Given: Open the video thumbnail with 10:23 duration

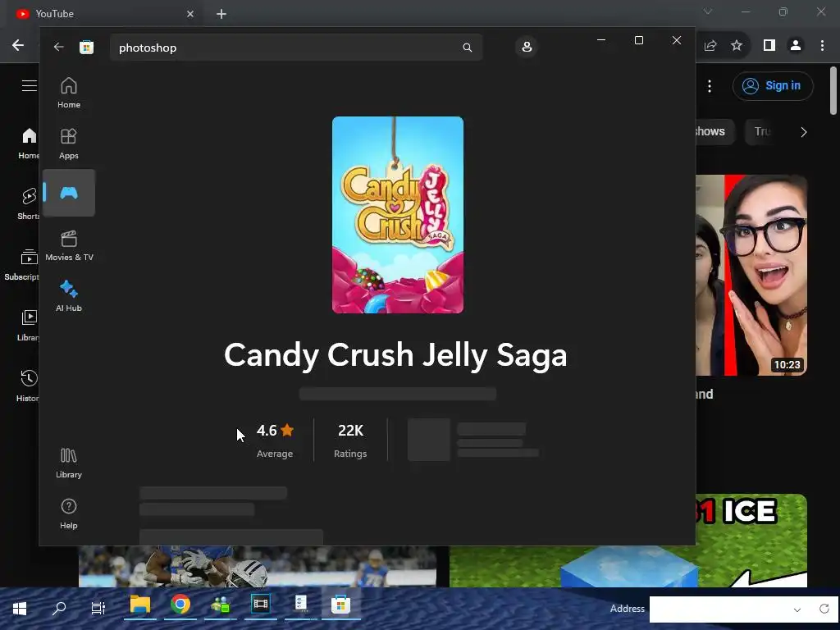Looking at the screenshot, I should tap(751, 275).
